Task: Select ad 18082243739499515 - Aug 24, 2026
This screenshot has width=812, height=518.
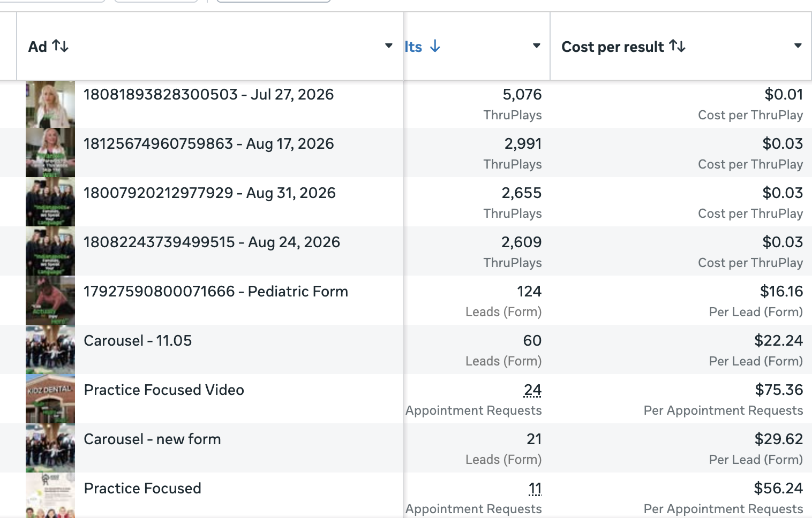Action: tap(212, 242)
